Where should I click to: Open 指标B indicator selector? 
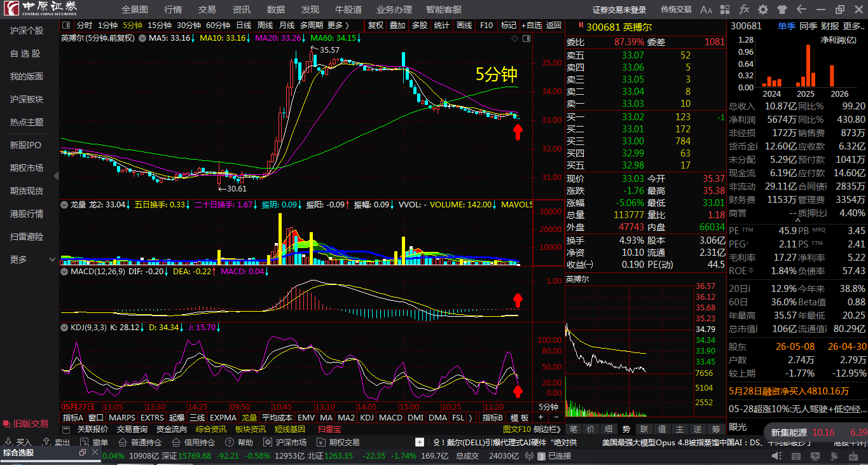click(493, 418)
